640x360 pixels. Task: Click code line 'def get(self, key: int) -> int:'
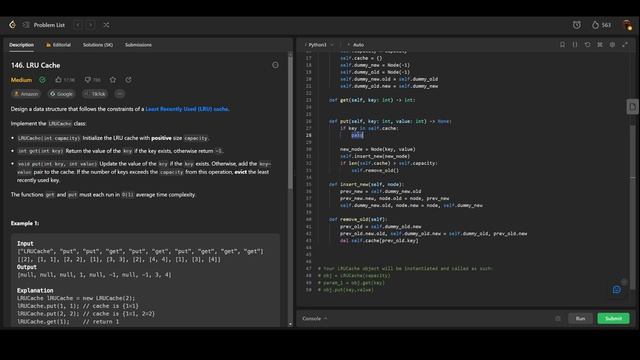click(372, 100)
